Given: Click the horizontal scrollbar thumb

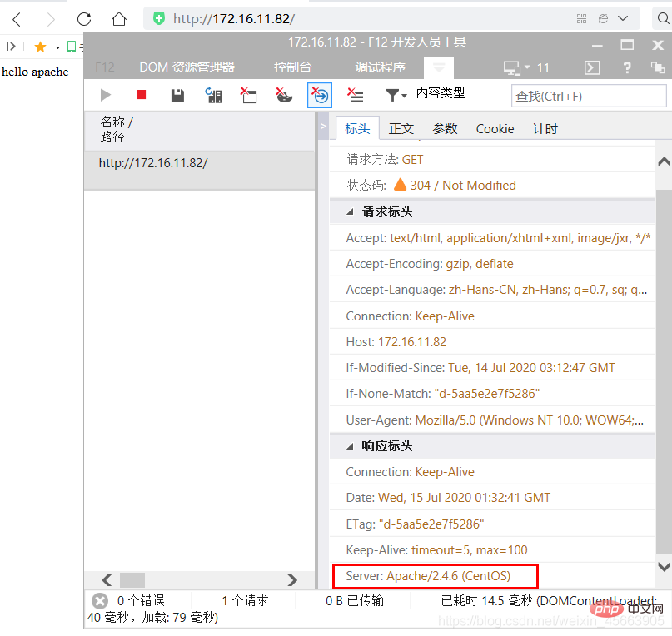Looking at the screenshot, I should pos(132,580).
